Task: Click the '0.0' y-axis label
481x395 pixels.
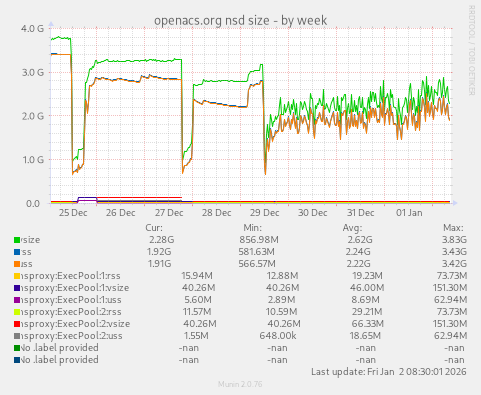Action: tap(34, 203)
